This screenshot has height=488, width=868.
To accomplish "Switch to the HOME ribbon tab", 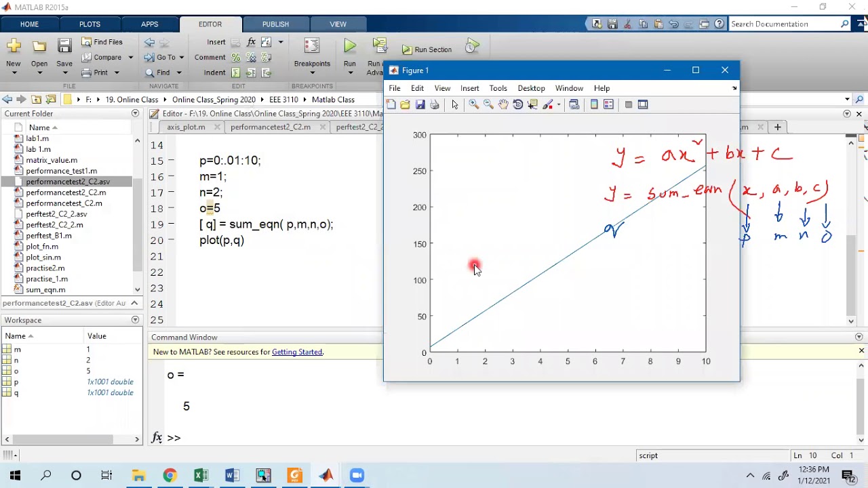I will [29, 24].
